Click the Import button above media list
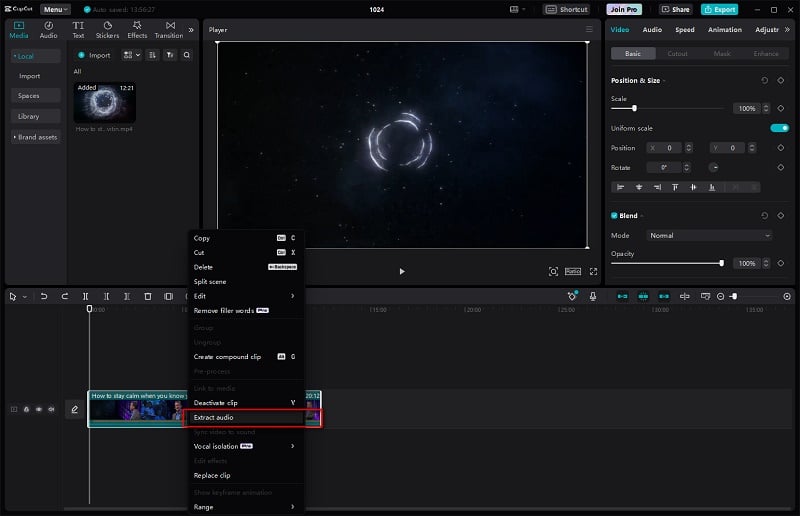The height and width of the screenshot is (516, 800). [x=94, y=55]
